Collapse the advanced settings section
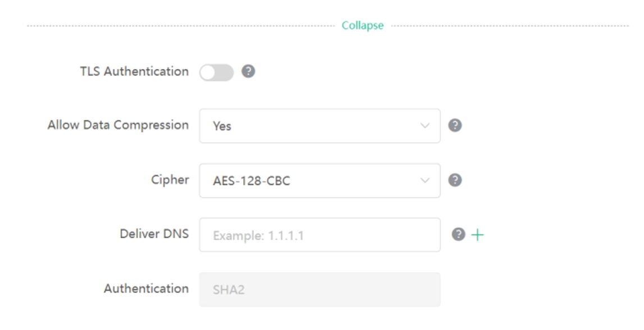 pyautogui.click(x=363, y=25)
